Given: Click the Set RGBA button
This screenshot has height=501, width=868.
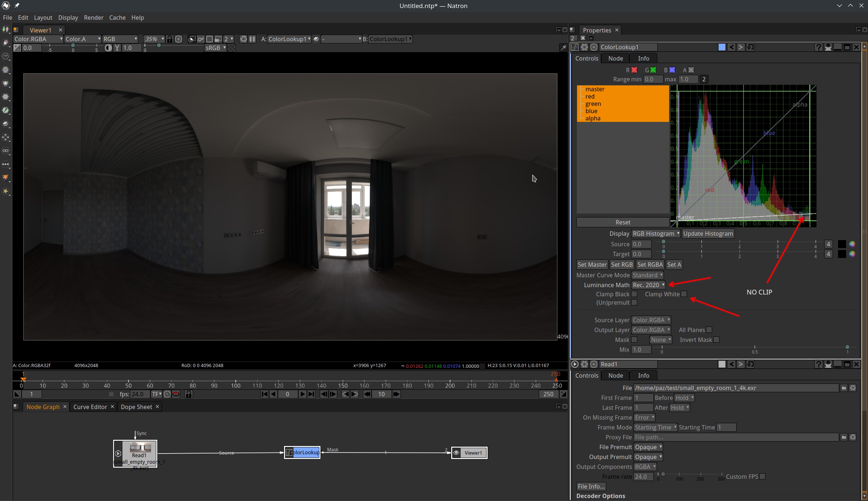Looking at the screenshot, I should coord(650,265).
